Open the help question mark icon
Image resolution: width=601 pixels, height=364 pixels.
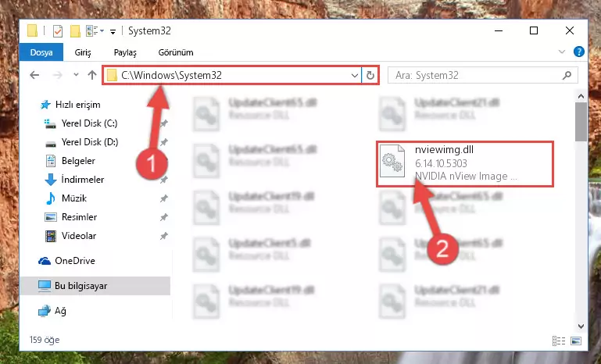(579, 52)
